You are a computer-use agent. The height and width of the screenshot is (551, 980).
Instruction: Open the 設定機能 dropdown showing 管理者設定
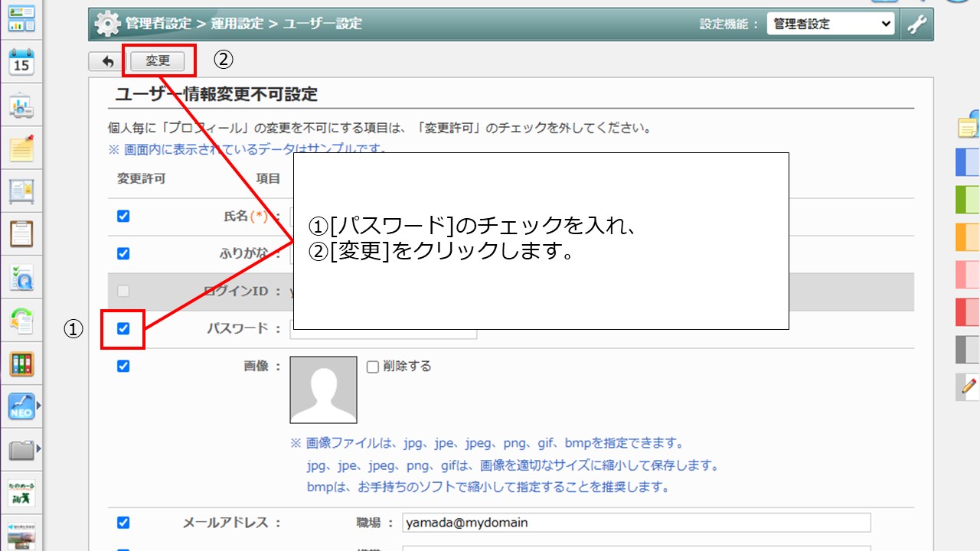831,23
